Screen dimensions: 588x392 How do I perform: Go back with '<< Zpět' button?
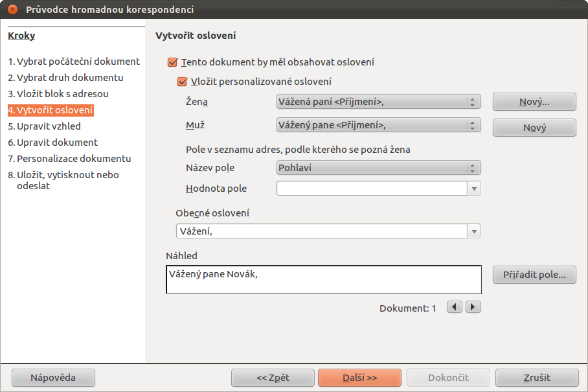(273, 378)
